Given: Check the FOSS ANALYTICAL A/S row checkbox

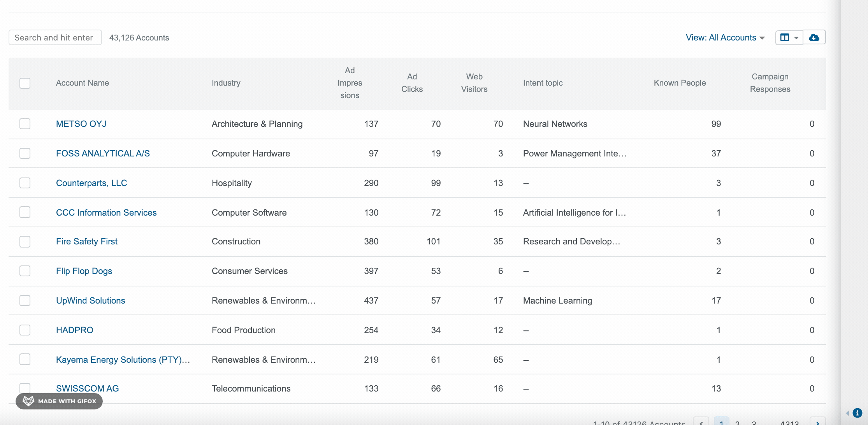Looking at the screenshot, I should coord(25,153).
